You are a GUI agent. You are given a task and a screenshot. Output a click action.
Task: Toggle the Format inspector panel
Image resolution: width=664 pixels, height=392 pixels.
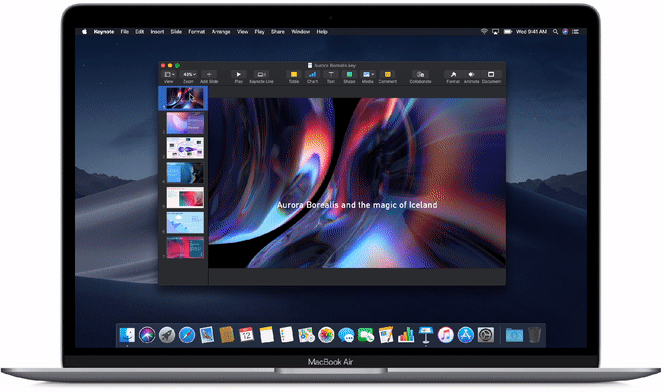(453, 75)
